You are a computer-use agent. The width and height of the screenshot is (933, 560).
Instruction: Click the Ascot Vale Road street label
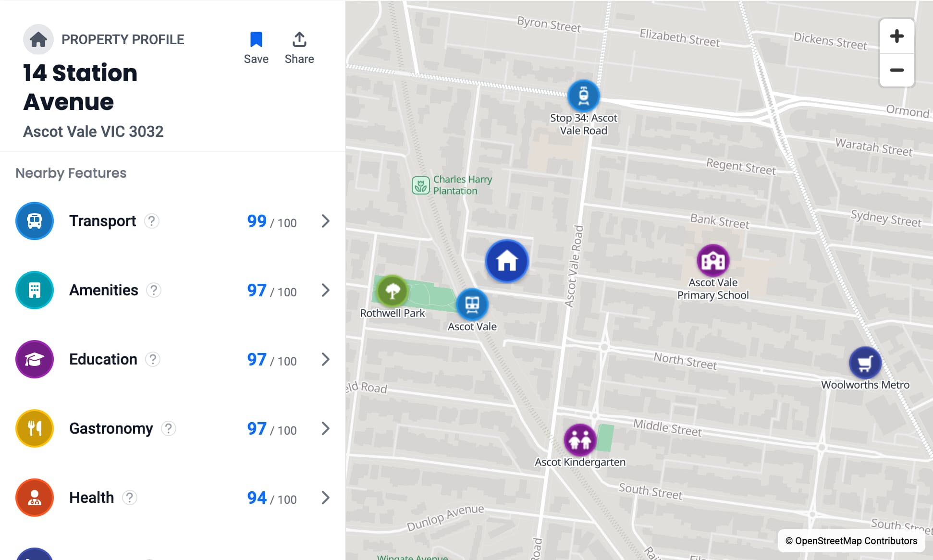click(x=574, y=267)
